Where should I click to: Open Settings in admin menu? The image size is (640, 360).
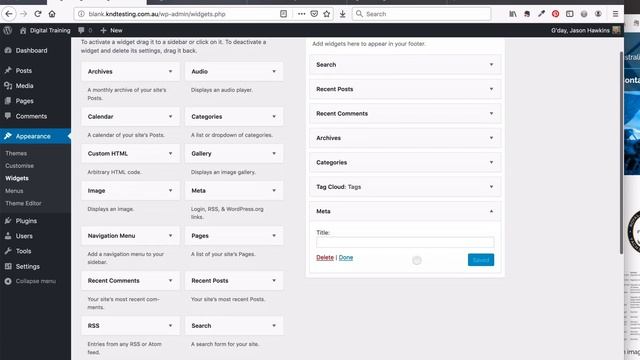(x=28, y=266)
